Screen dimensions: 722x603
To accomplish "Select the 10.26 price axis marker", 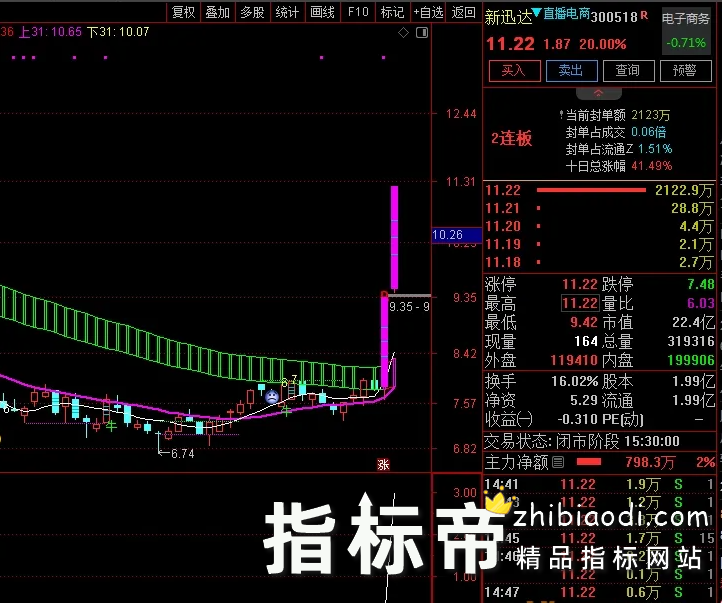I will pyautogui.click(x=457, y=235).
